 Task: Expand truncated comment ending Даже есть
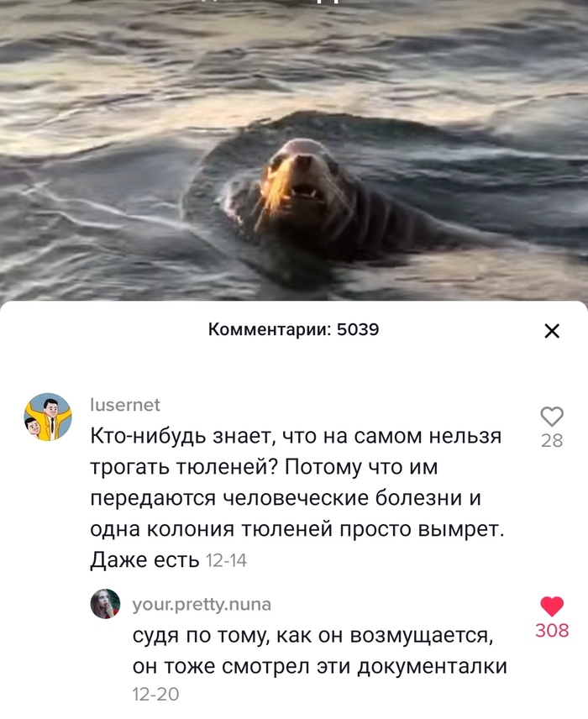pyautogui.click(x=144, y=560)
